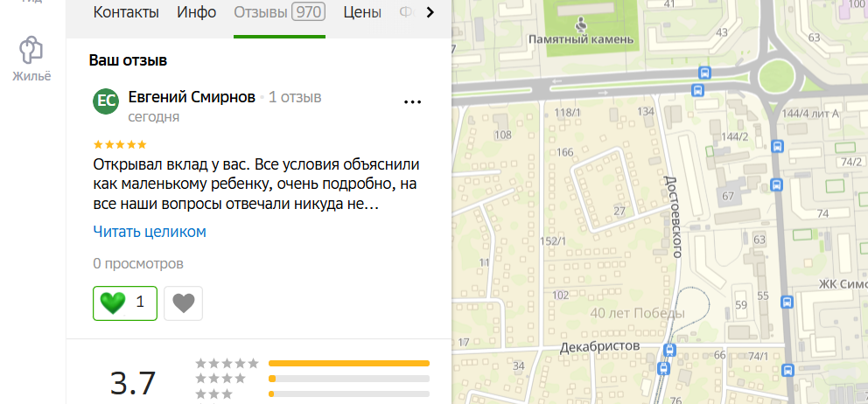
Task: Click the 'Ваш отзыв' heading
Action: point(128,61)
